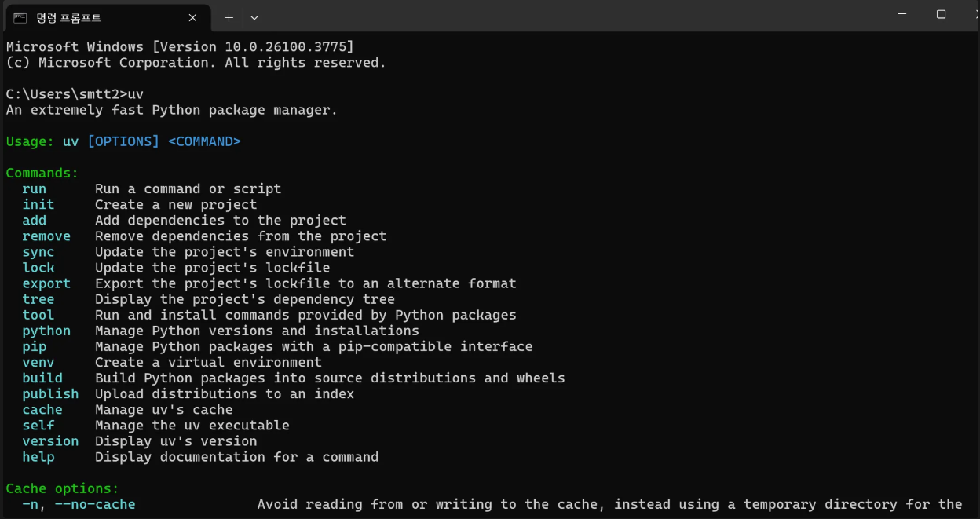Click the 'run' command in the list
980x519 pixels.
[35, 189]
